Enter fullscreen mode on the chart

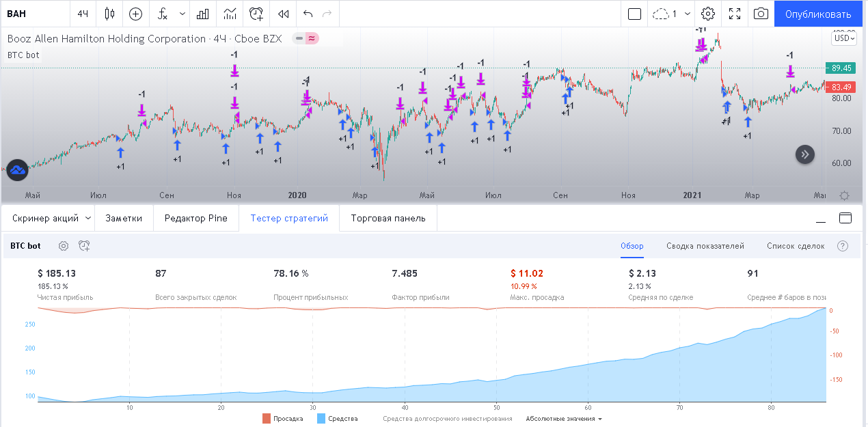click(735, 14)
